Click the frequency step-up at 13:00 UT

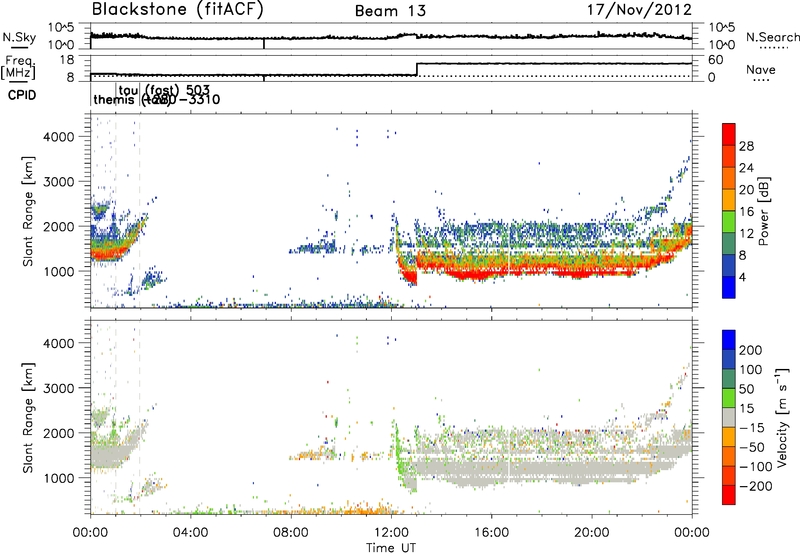tap(417, 69)
